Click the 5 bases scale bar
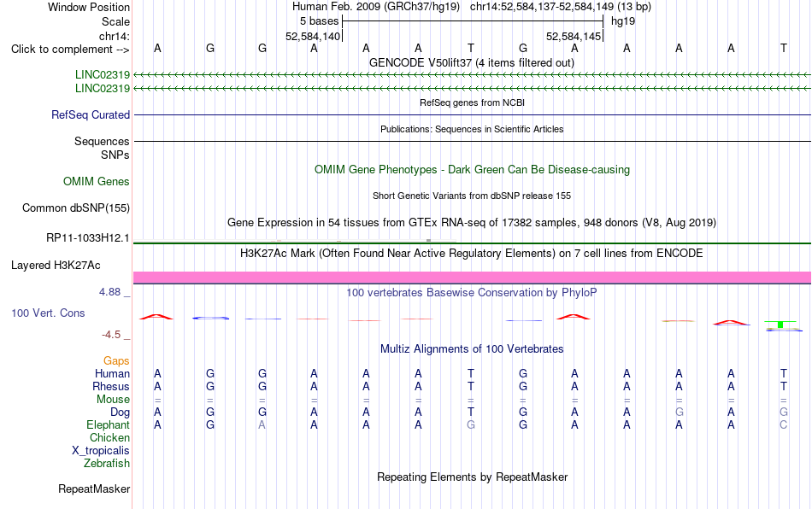This screenshot has width=812, height=509. 473,21
